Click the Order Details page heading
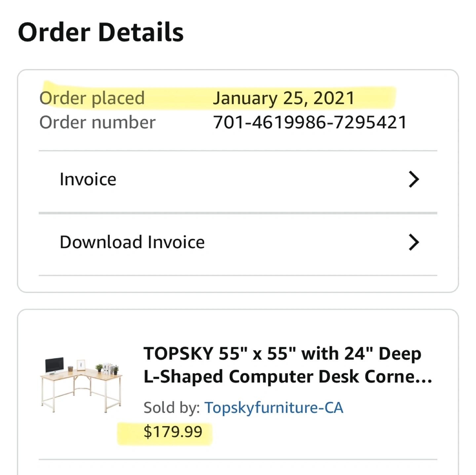 pyautogui.click(x=101, y=32)
